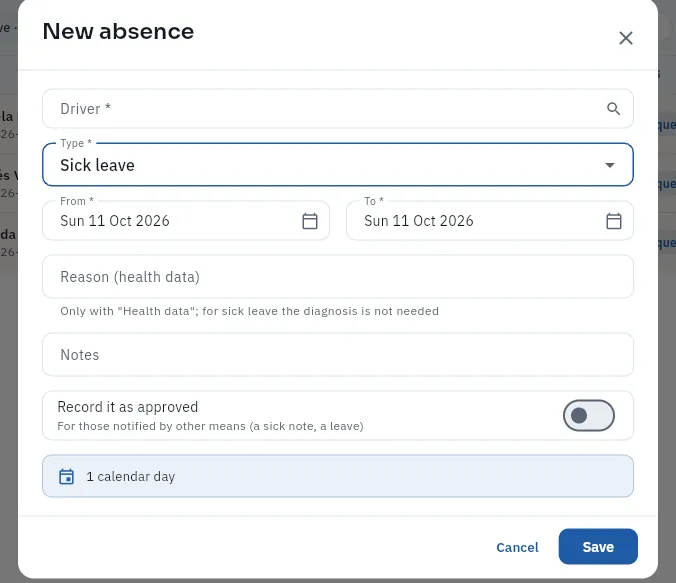Cancel the new absence form

pos(517,547)
